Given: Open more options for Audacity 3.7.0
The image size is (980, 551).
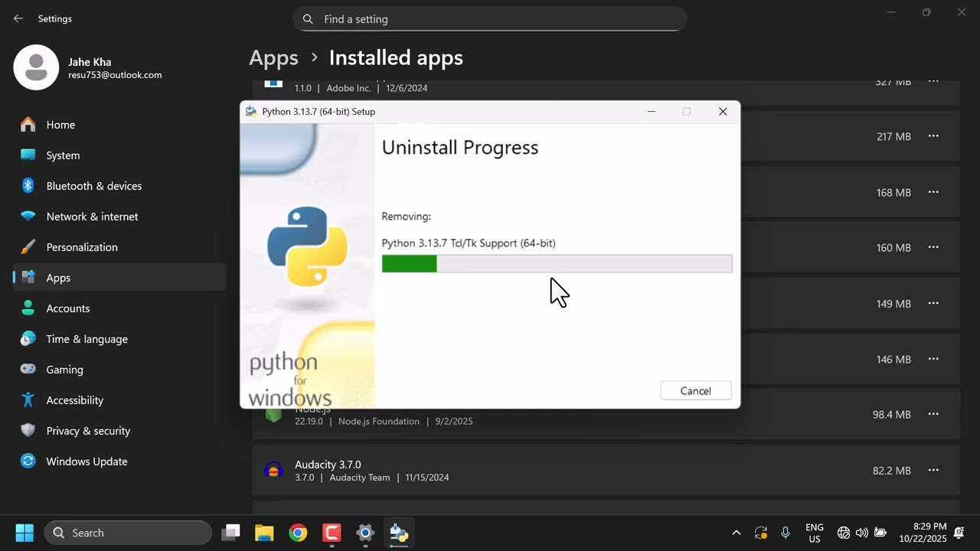Looking at the screenshot, I should point(933,470).
